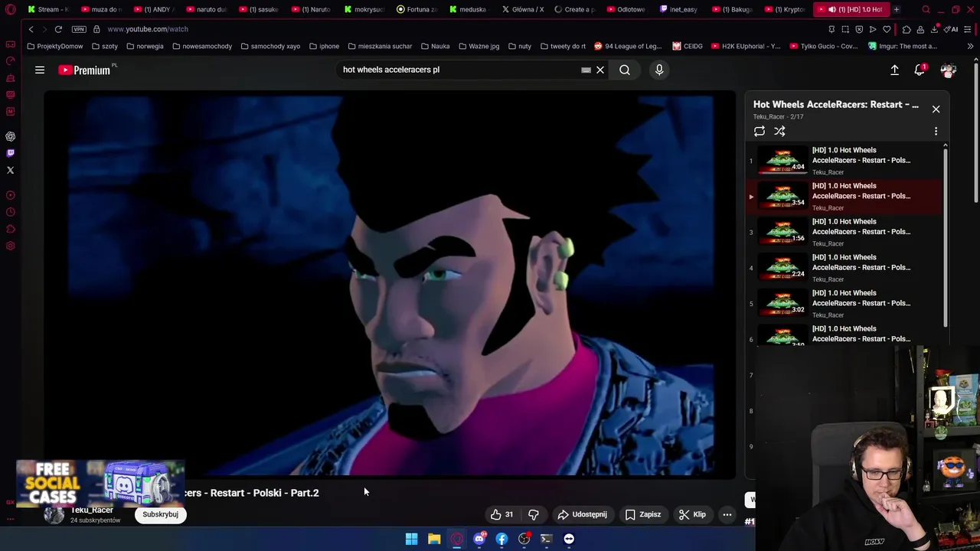Click the YouTube search input field
Image resolution: width=980 pixels, height=551 pixels.
point(459,70)
